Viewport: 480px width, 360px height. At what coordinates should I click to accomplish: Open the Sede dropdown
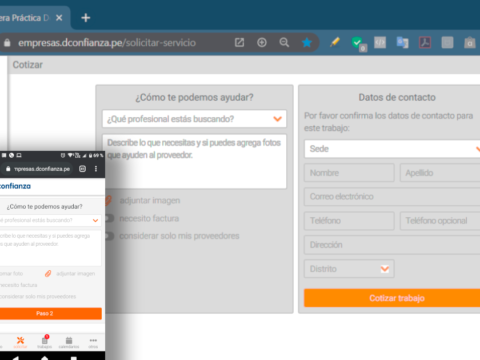click(x=392, y=149)
